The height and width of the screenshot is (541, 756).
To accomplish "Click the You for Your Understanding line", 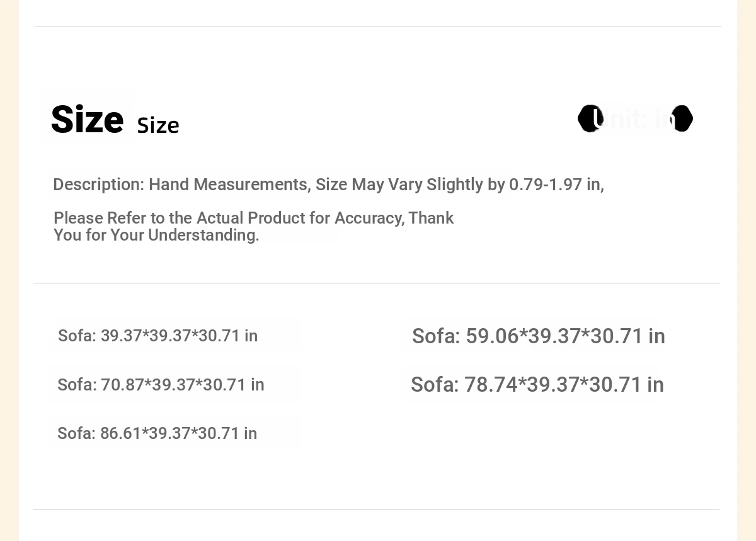I will tap(156, 236).
